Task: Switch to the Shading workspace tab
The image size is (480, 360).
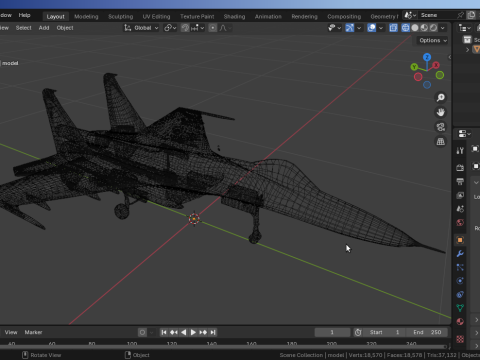Action: [234, 16]
